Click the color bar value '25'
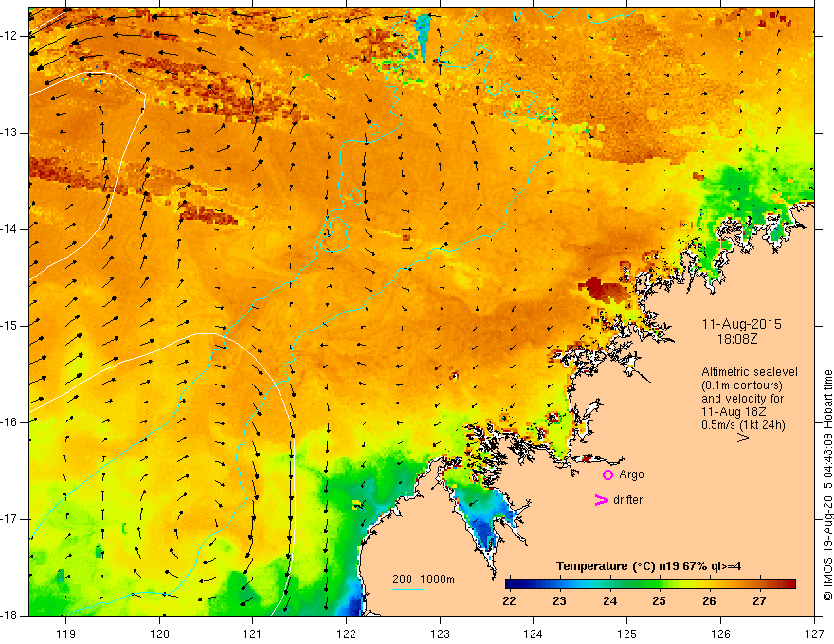The image size is (834, 644). [x=659, y=601]
